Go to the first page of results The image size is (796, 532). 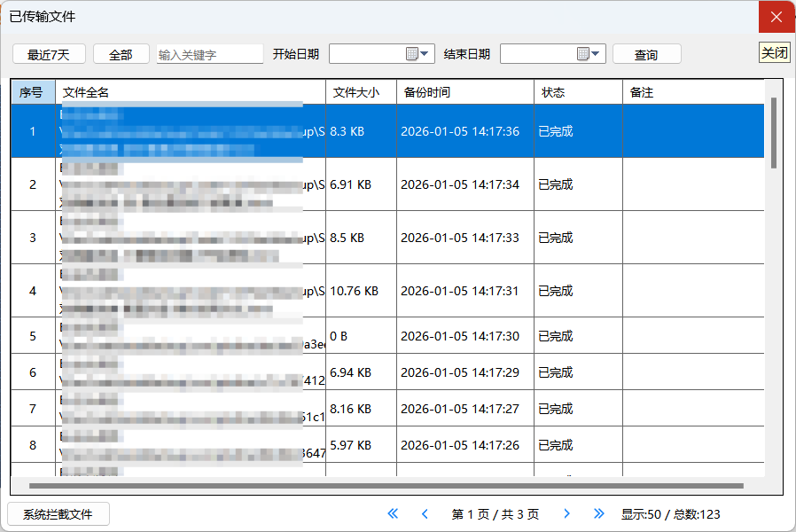pos(394,513)
